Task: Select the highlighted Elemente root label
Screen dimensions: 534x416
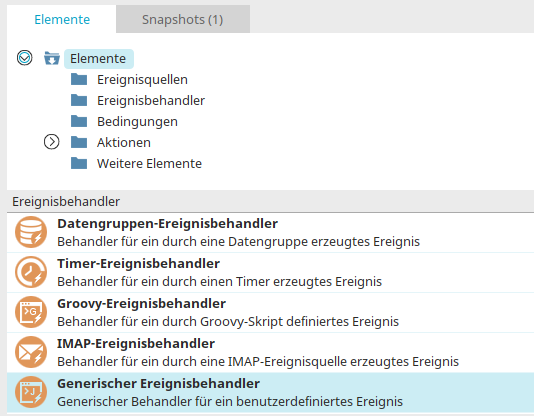Action: [98, 59]
